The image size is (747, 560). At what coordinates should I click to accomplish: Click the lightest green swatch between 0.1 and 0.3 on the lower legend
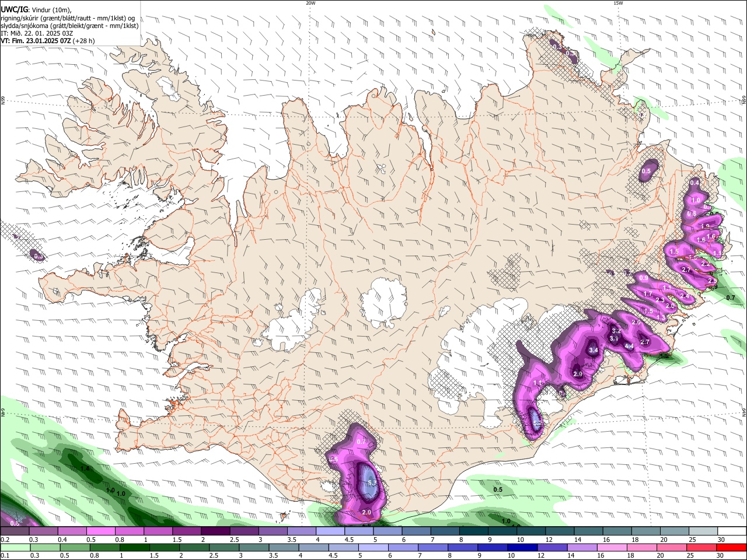15,548
